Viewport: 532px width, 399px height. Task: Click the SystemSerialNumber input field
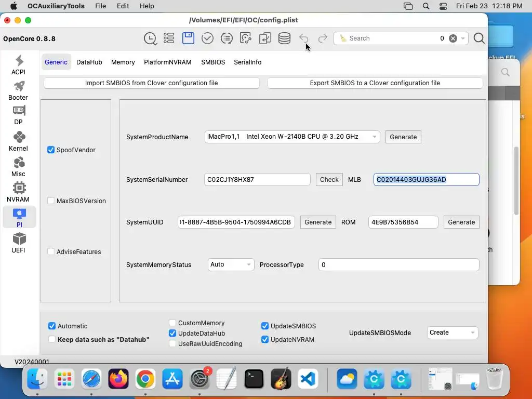coord(257,179)
